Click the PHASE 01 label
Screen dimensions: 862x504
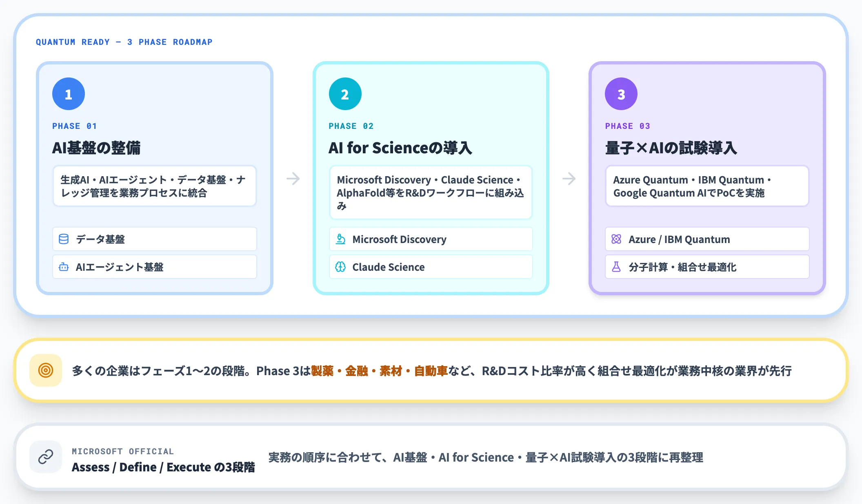tap(75, 126)
